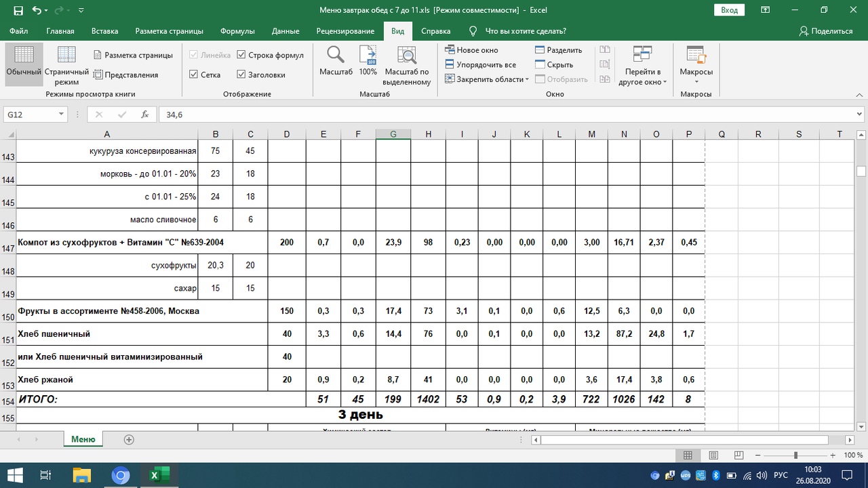Toggle the Сетка gridlines checkbox
Viewport: 868px width, 488px height.
194,75
